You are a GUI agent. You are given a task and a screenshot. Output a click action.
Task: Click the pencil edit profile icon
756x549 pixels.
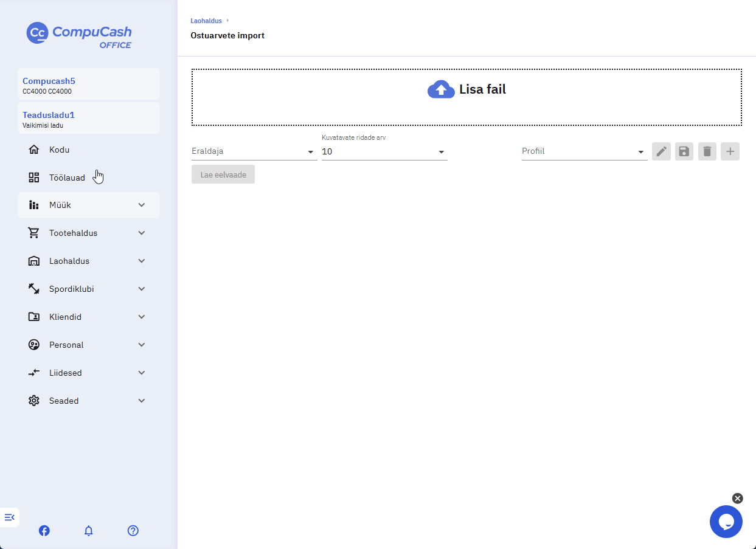tap(661, 151)
